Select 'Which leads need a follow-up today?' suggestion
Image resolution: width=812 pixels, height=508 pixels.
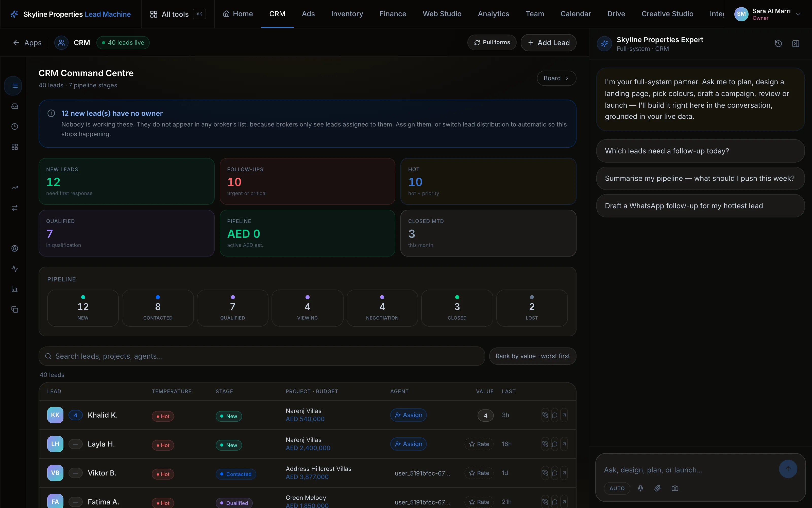700,151
